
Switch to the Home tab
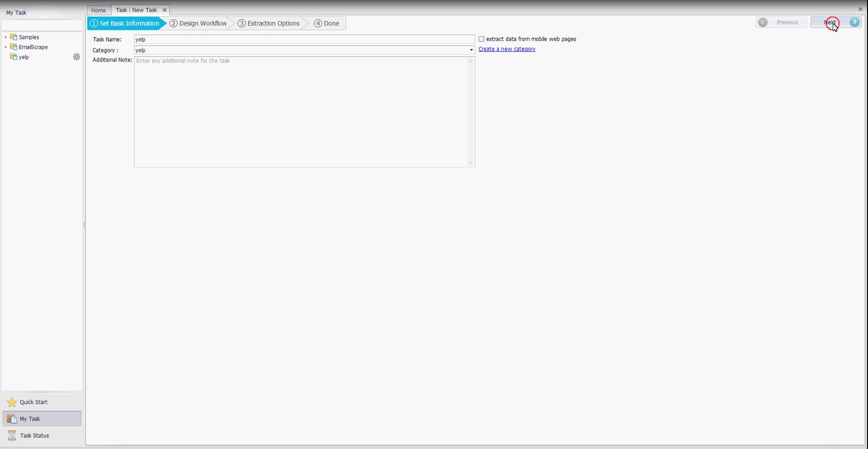98,10
